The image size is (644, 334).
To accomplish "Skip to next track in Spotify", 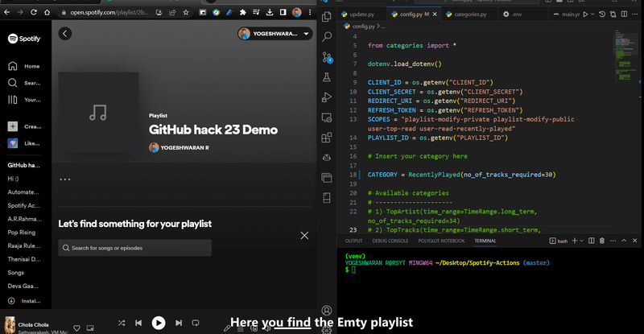I will point(179,323).
